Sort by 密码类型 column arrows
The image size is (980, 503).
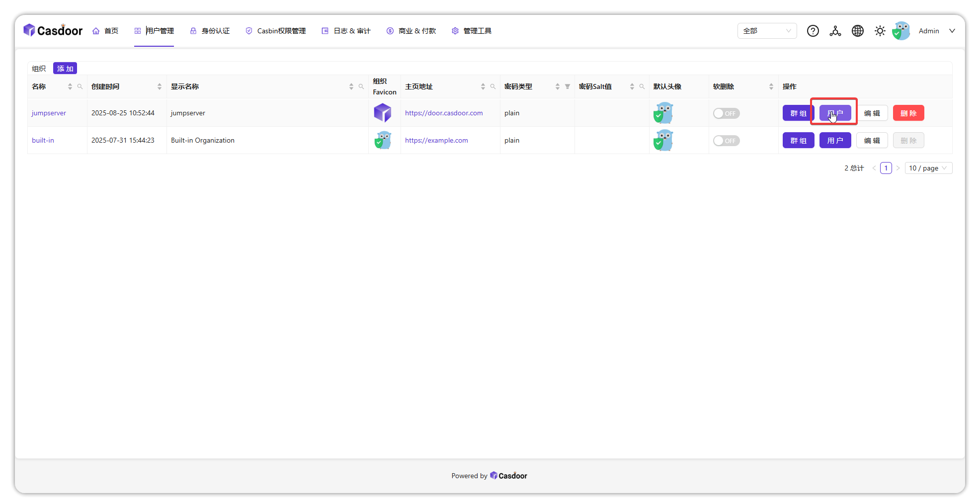(558, 86)
